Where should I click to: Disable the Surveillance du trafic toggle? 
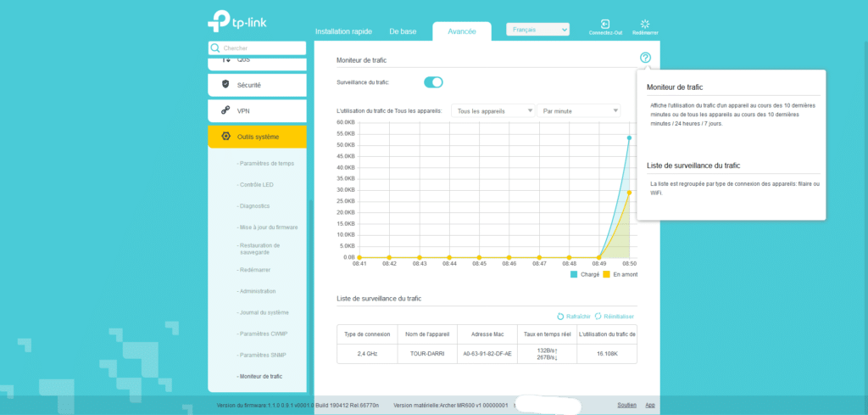[433, 82]
